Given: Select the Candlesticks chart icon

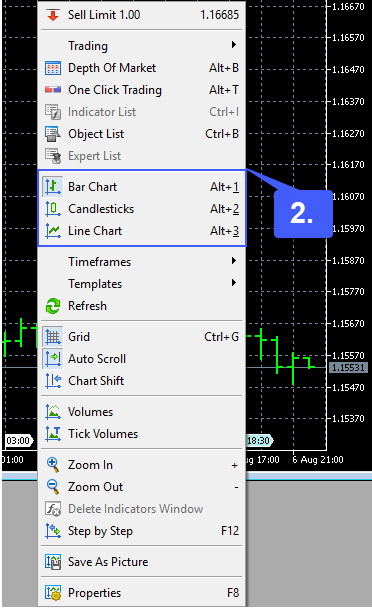Looking at the screenshot, I should pyautogui.click(x=53, y=209).
